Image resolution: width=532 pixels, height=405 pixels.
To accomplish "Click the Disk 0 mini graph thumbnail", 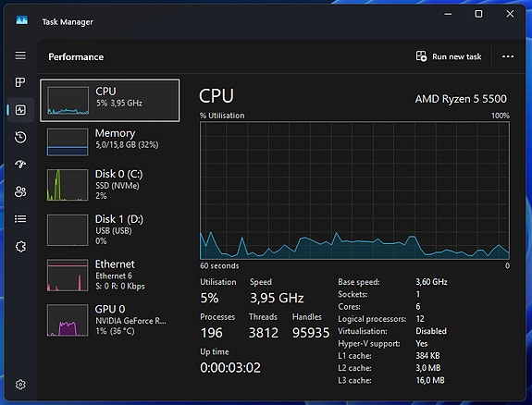I will coord(68,185).
